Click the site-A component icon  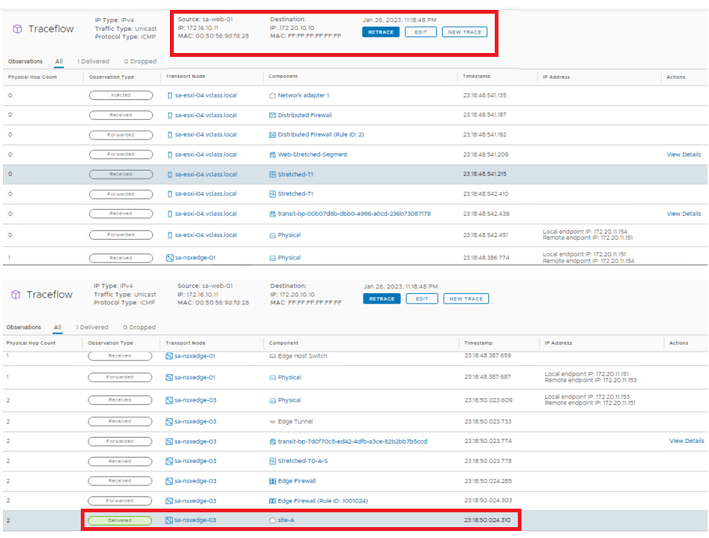pyautogui.click(x=272, y=520)
